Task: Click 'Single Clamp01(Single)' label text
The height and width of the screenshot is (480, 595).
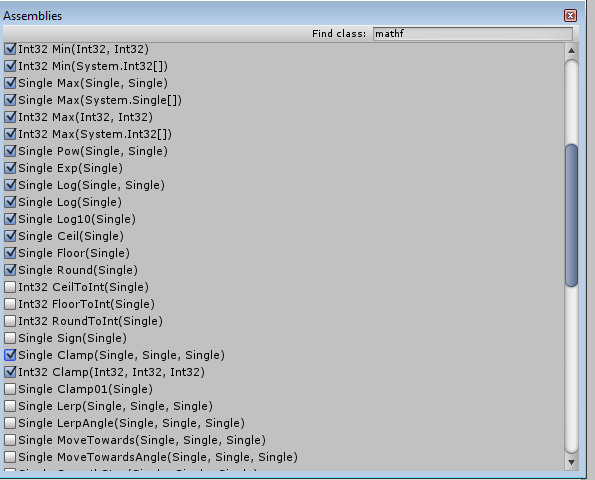Action: (x=85, y=389)
